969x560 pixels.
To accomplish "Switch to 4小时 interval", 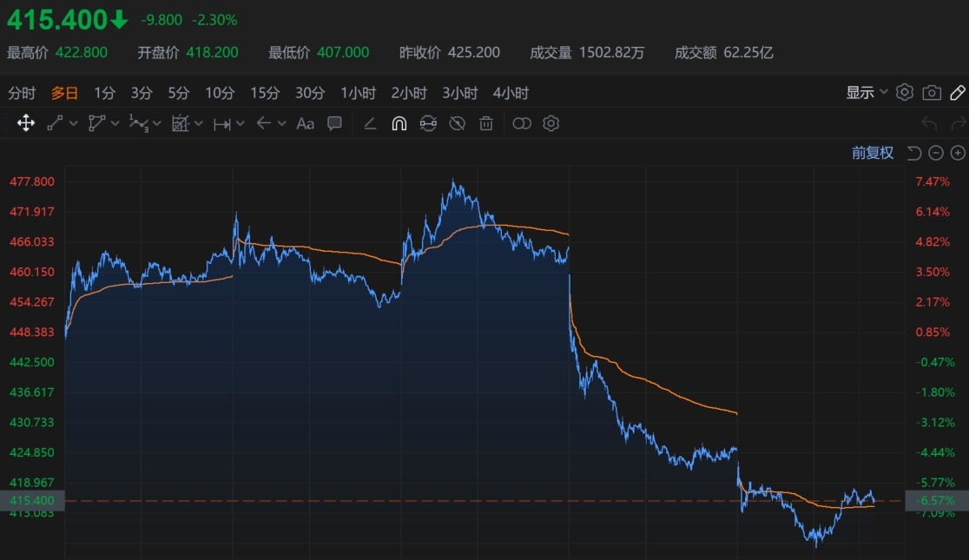I will click(x=511, y=94).
